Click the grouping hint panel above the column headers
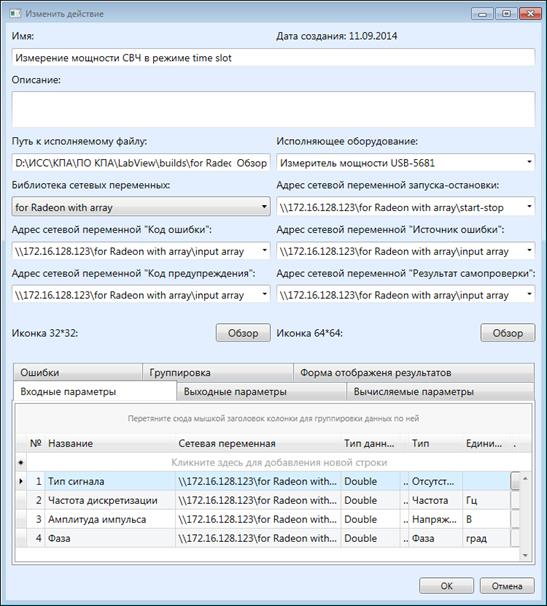The image size is (547, 606). (273, 419)
